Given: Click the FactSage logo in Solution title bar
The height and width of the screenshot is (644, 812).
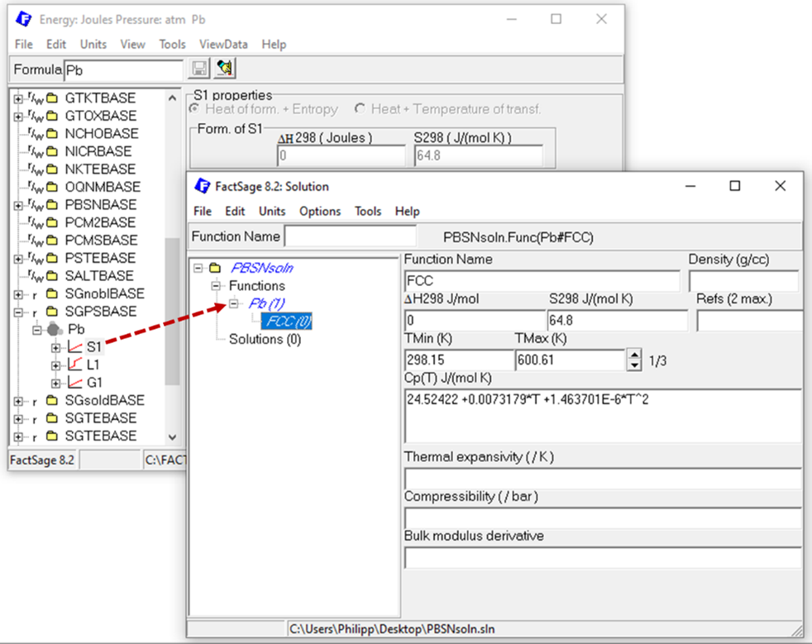Looking at the screenshot, I should point(202,186).
